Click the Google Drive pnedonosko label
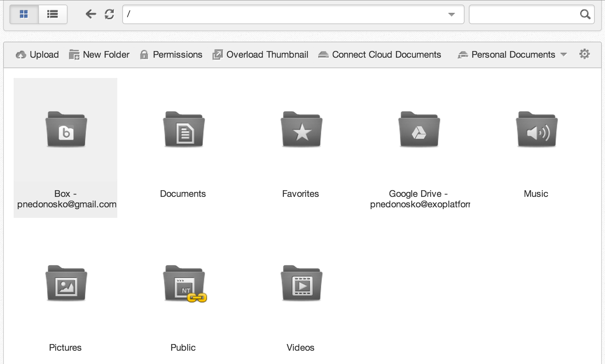 tap(419, 199)
